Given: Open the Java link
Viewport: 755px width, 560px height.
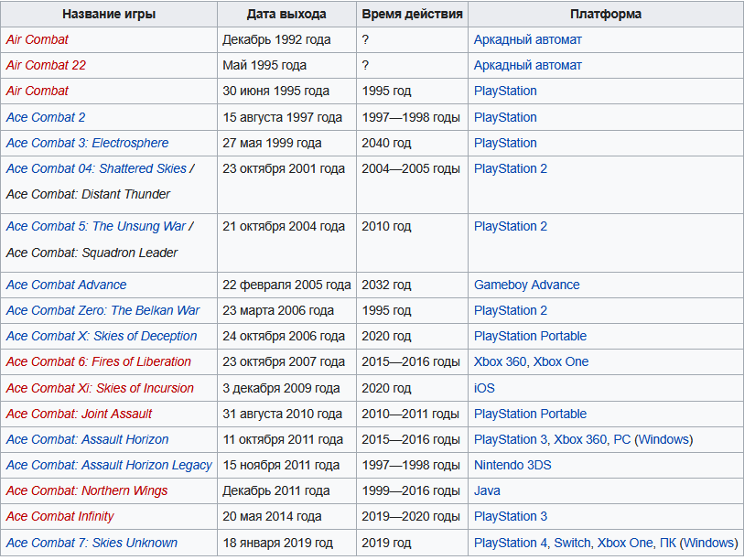Looking at the screenshot, I should (x=487, y=490).
